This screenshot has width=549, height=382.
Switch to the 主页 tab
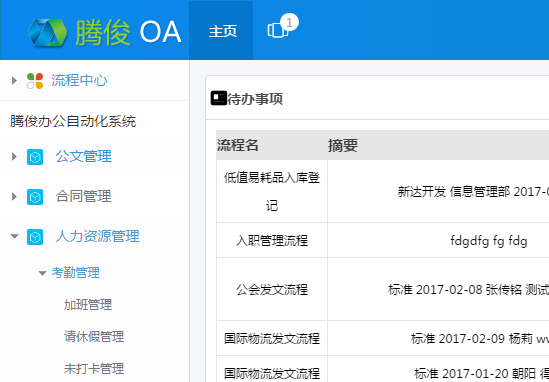click(x=221, y=30)
